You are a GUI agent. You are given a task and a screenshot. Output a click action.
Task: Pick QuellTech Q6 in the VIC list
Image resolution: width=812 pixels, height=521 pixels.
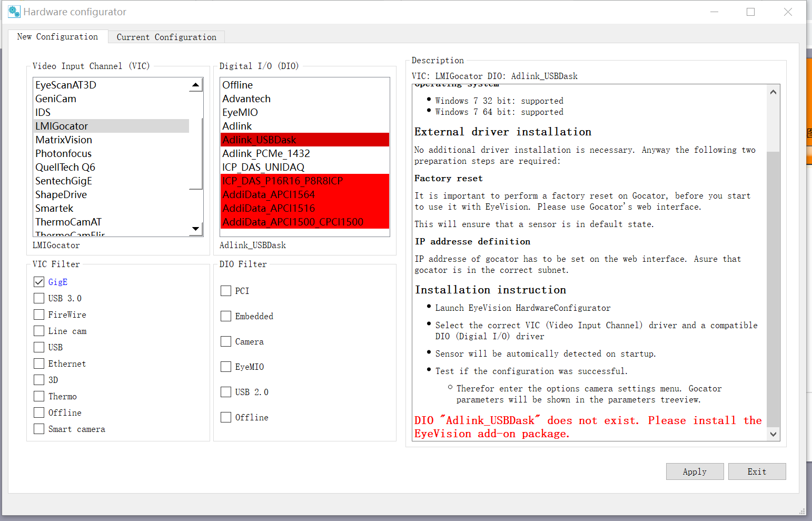click(111, 167)
